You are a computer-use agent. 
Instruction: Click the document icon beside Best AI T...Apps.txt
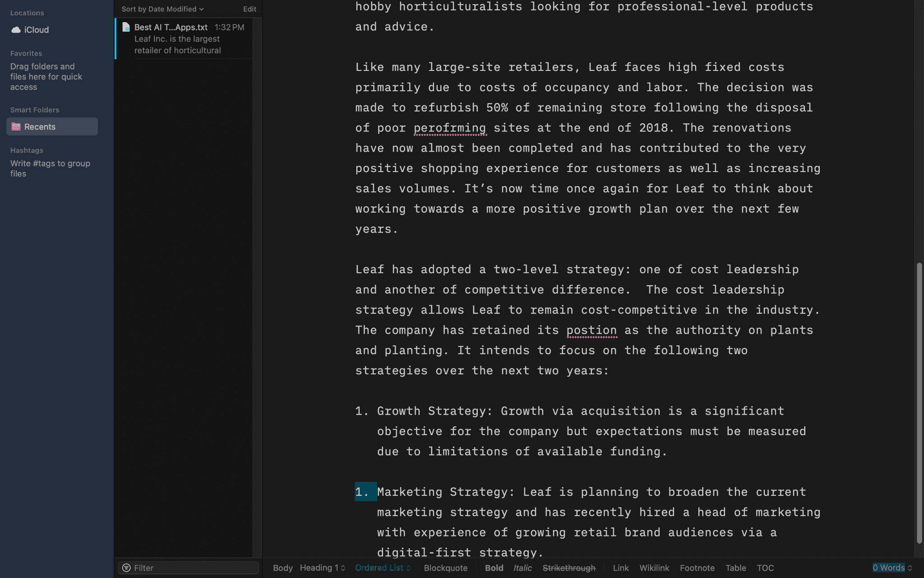125,27
